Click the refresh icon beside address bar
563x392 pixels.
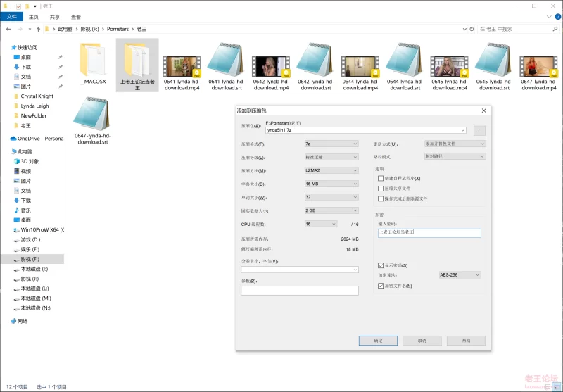coord(469,29)
